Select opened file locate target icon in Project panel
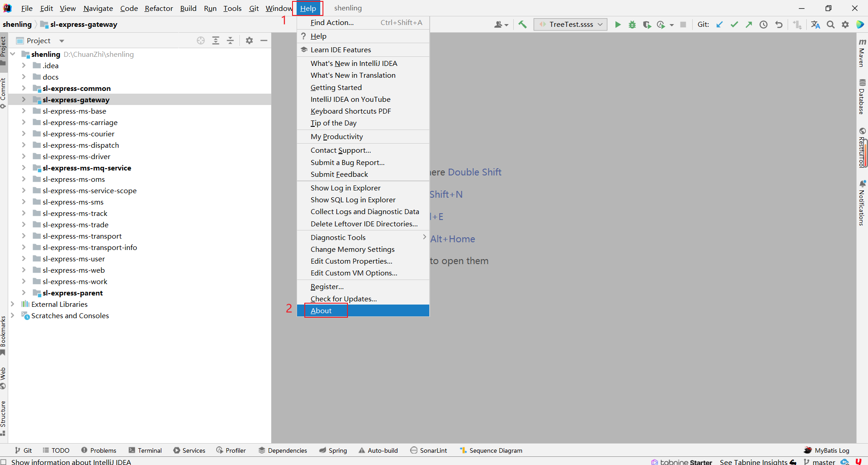This screenshot has height=465, width=868. tap(201, 40)
